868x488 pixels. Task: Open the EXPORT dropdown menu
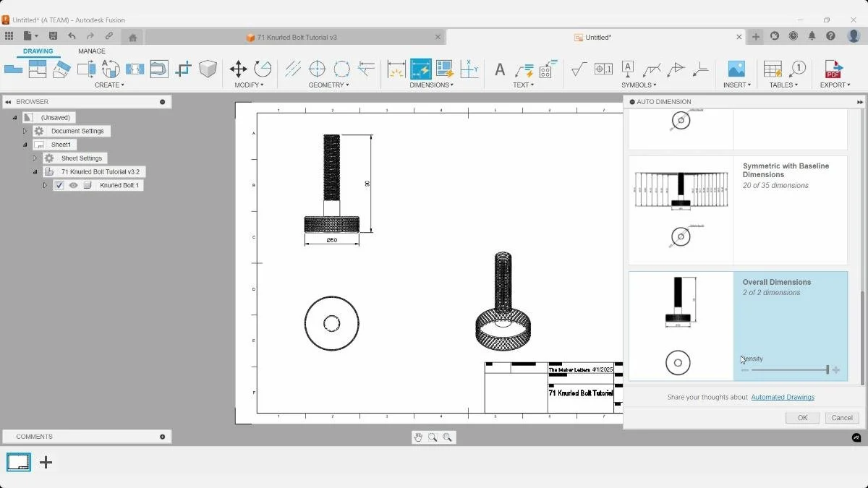point(835,85)
